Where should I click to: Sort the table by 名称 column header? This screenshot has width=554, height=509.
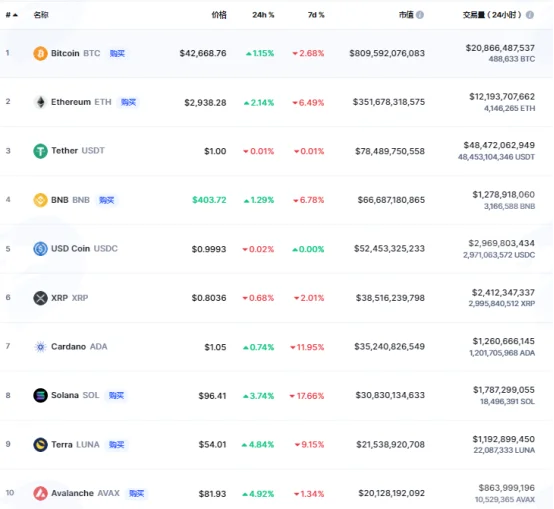pyautogui.click(x=41, y=15)
